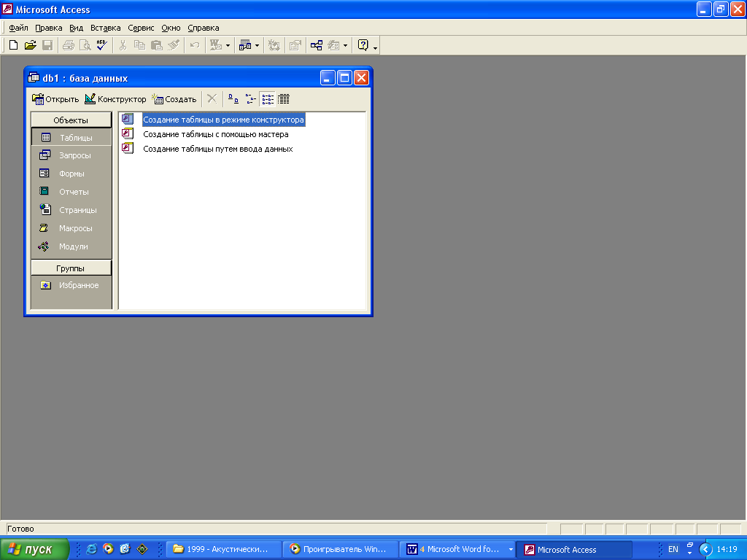The height and width of the screenshot is (560, 747).
Task: Open the Справка menu
Action: (x=204, y=28)
